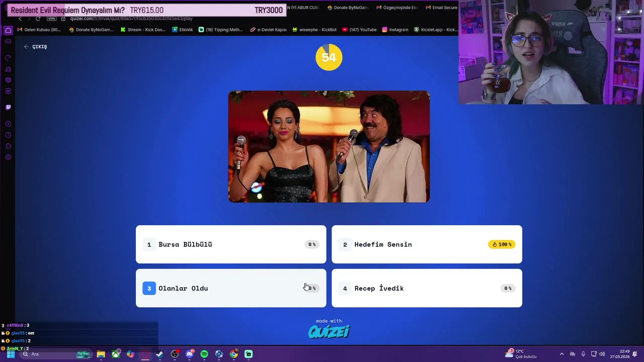Image resolution: width=644 pixels, height=362 pixels.
Task: Open Donate ByNoGame bookmark in bookmarks bar
Action: pyautogui.click(x=92, y=30)
